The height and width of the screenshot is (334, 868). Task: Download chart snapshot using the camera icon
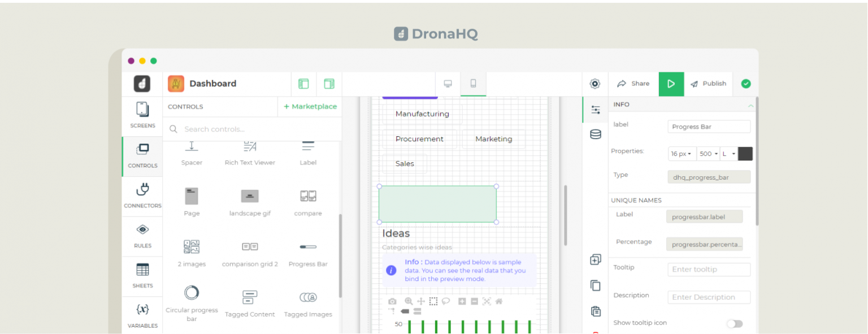point(392,301)
